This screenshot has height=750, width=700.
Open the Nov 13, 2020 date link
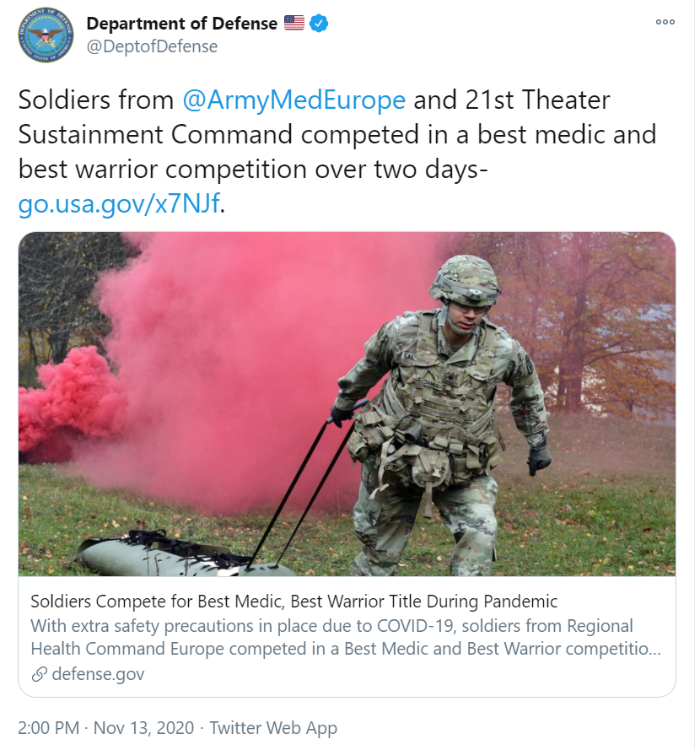point(143,728)
